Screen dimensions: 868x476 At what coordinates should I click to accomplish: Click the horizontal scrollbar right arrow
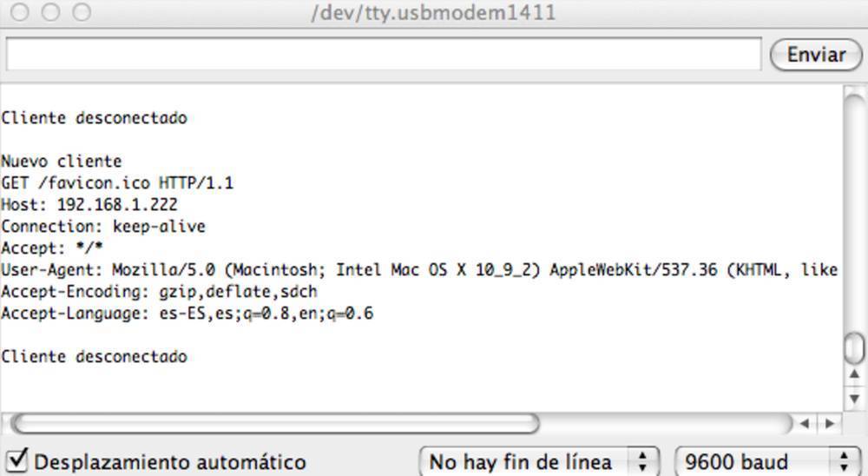coord(830,423)
